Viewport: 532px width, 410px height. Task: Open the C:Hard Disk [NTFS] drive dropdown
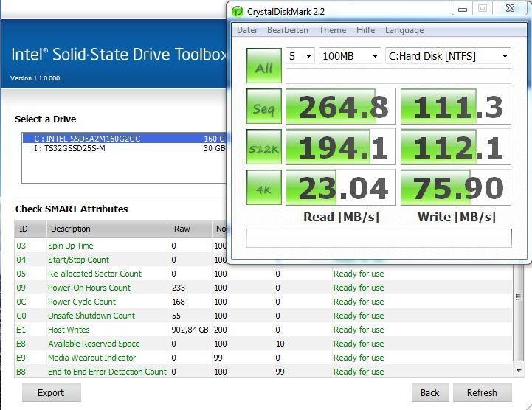point(448,55)
